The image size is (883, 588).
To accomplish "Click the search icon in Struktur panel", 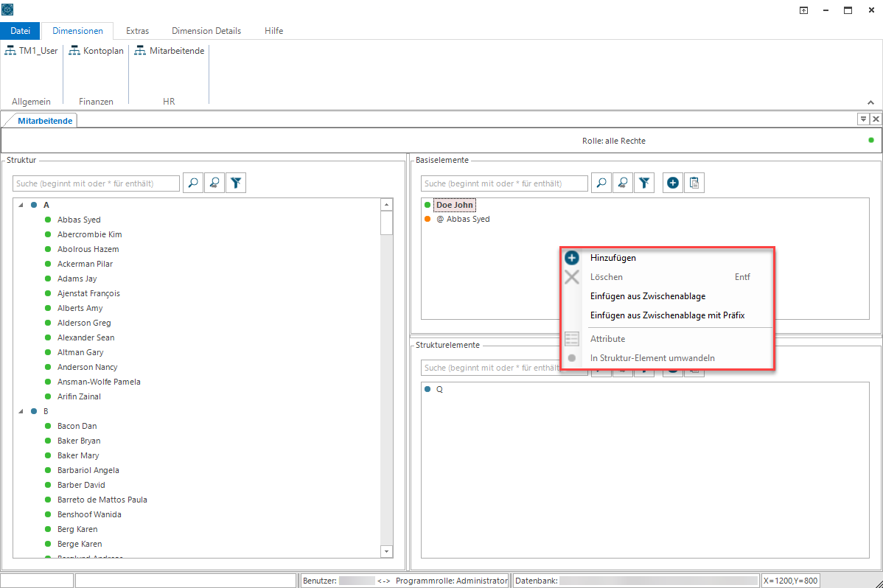I will (x=193, y=183).
